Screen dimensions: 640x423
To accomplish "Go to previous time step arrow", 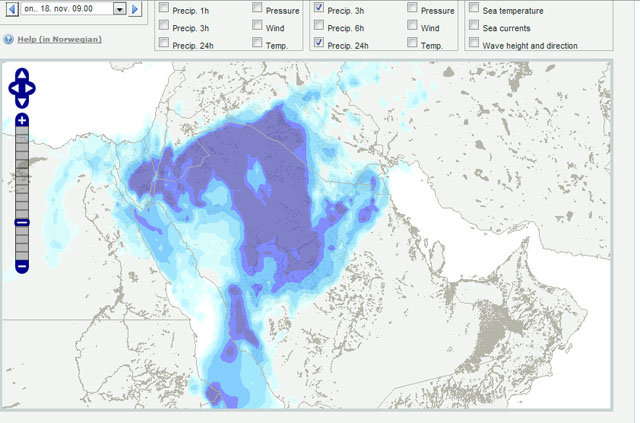I will (x=12, y=9).
